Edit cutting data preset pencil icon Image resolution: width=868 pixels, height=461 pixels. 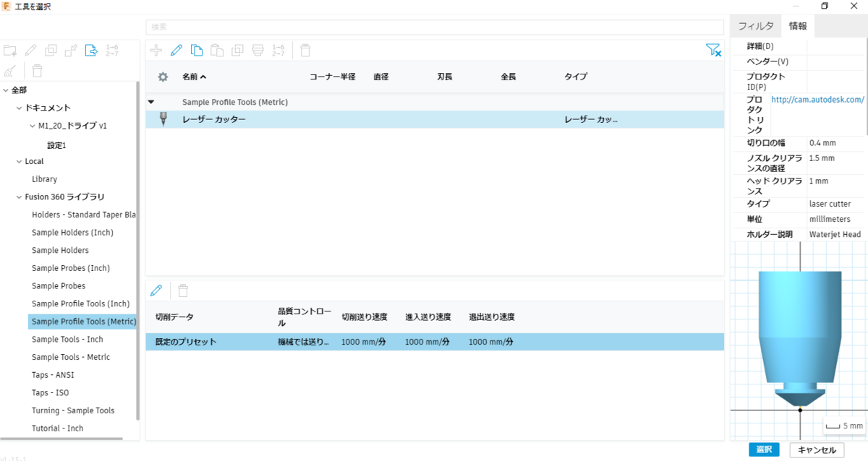(156, 290)
